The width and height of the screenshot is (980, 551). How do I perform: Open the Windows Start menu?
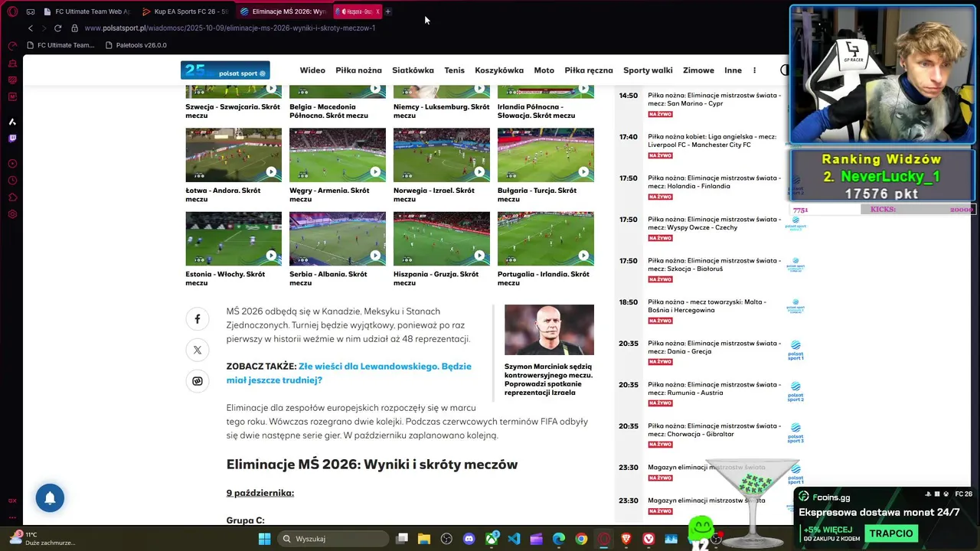[264, 539]
